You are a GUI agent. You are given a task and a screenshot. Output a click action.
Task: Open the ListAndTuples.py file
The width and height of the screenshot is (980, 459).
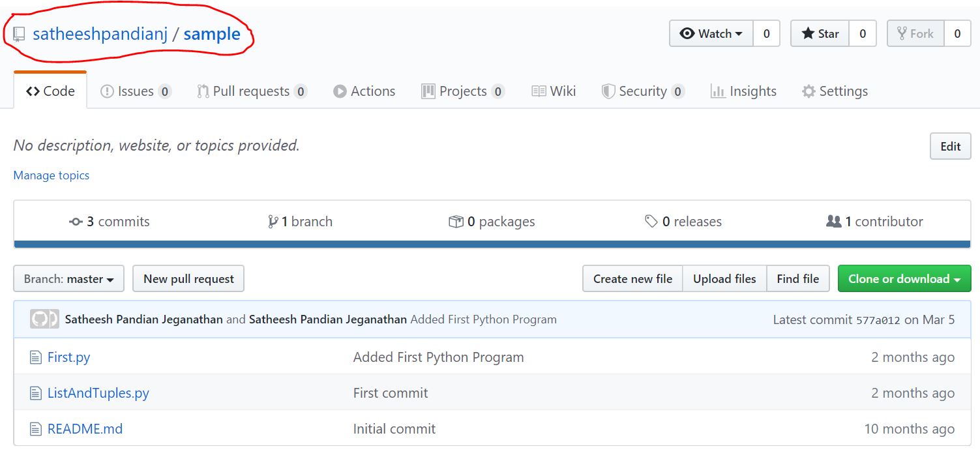click(98, 393)
